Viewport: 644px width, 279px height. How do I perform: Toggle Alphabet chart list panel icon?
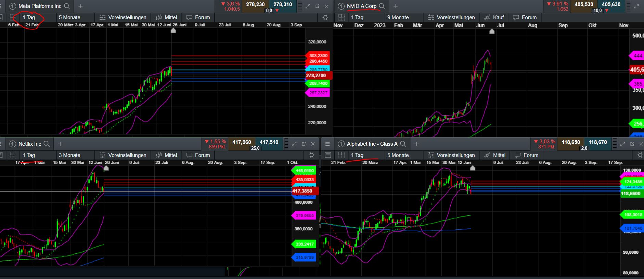(x=328, y=155)
